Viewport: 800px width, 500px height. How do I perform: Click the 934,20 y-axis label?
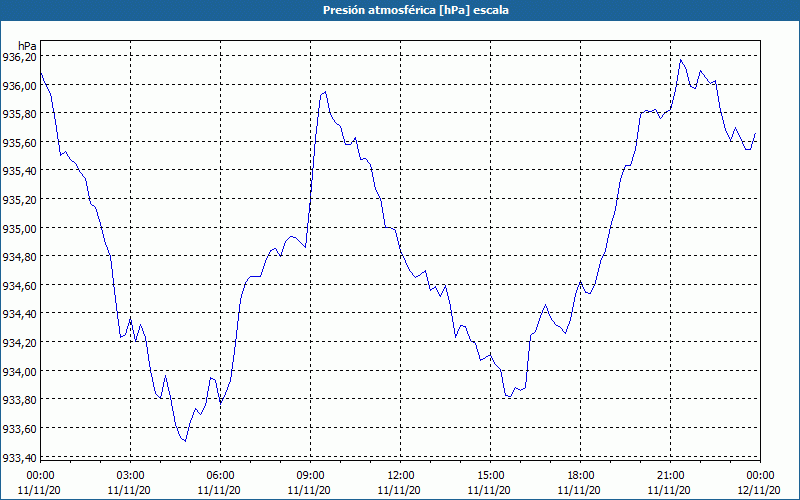(19, 343)
